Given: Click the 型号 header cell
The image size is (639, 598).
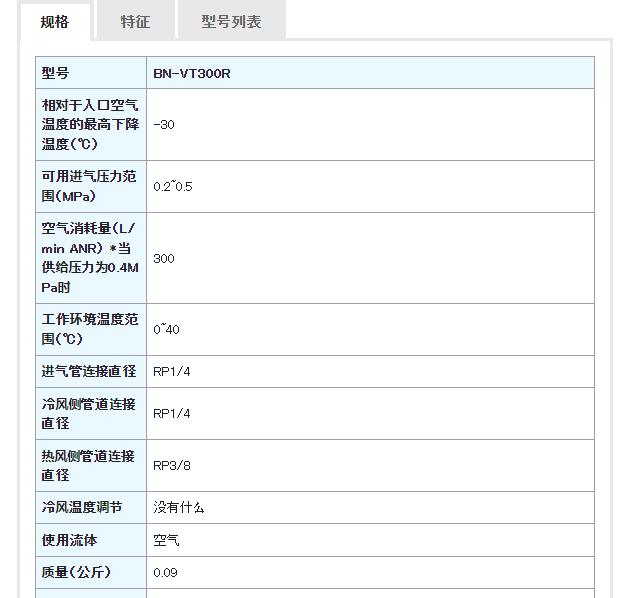Looking at the screenshot, I should (91, 73).
